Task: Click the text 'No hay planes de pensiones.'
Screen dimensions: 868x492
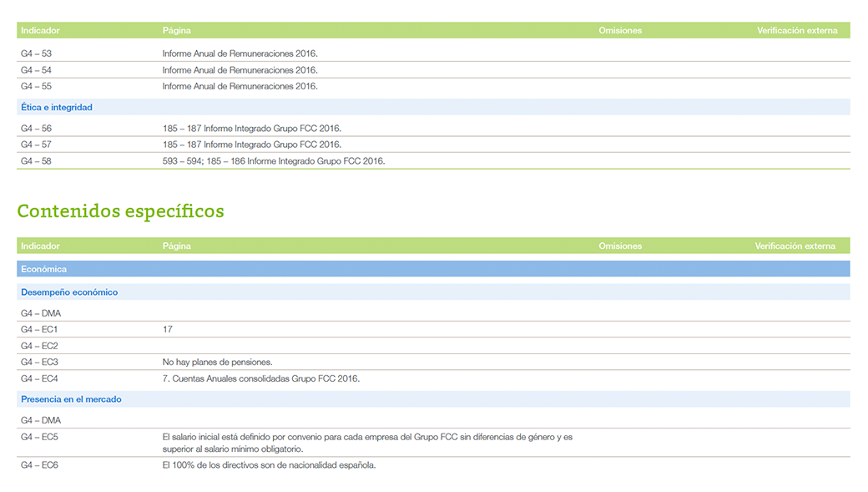Action: coord(217,363)
